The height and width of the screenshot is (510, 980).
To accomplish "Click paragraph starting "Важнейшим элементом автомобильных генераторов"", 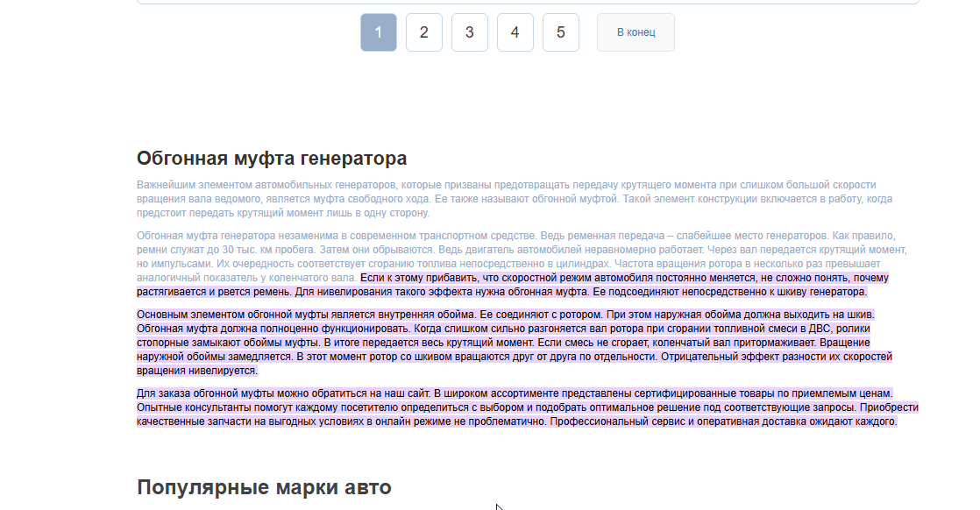I will pos(515,199).
